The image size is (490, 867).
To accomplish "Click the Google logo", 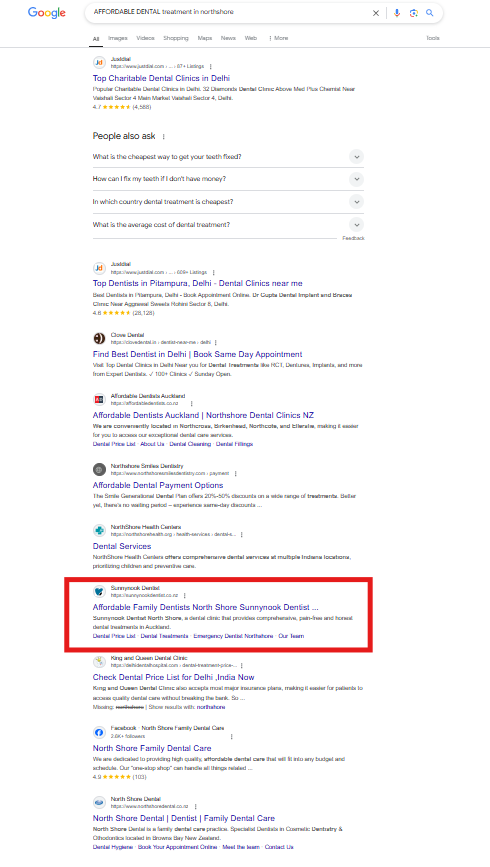I will click(46, 13).
